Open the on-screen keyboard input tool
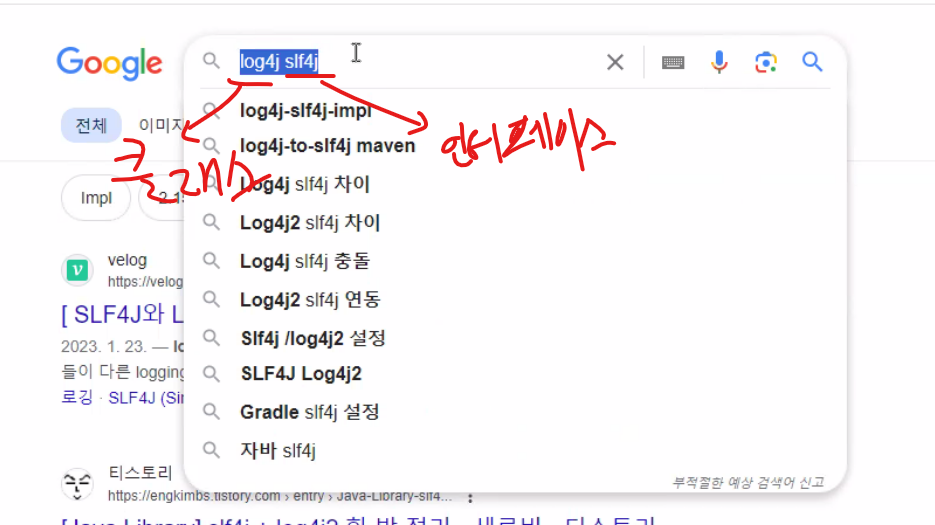 [673, 62]
